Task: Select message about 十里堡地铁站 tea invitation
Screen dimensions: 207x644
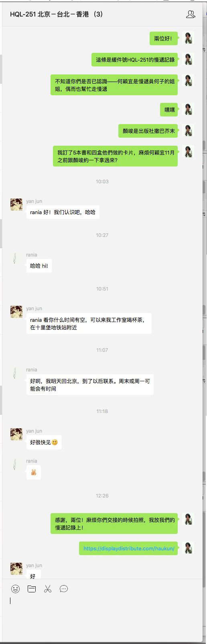Action: (x=89, y=323)
